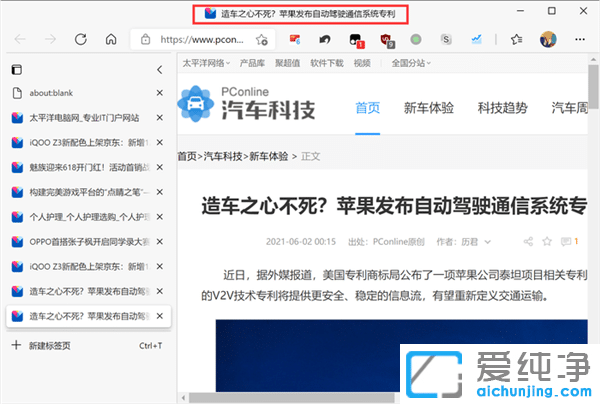This screenshot has width=600, height=404.
Task: Click the vertical tabs toggle icon
Action: (16, 70)
